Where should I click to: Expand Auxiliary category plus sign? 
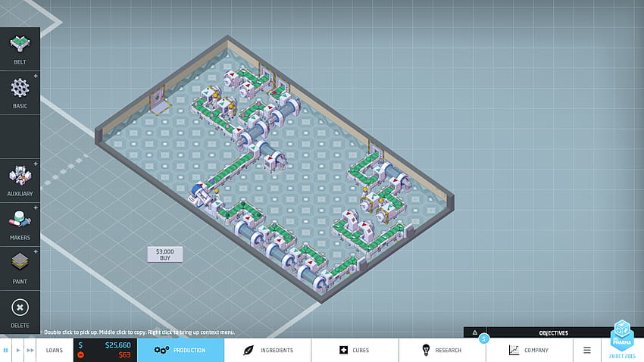pyautogui.click(x=36, y=164)
